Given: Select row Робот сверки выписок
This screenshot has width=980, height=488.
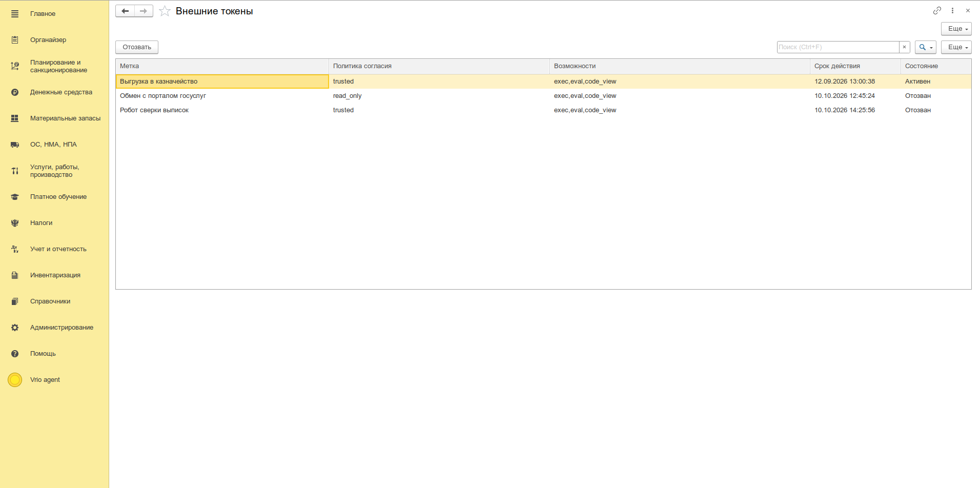Looking at the screenshot, I should tap(543, 110).
